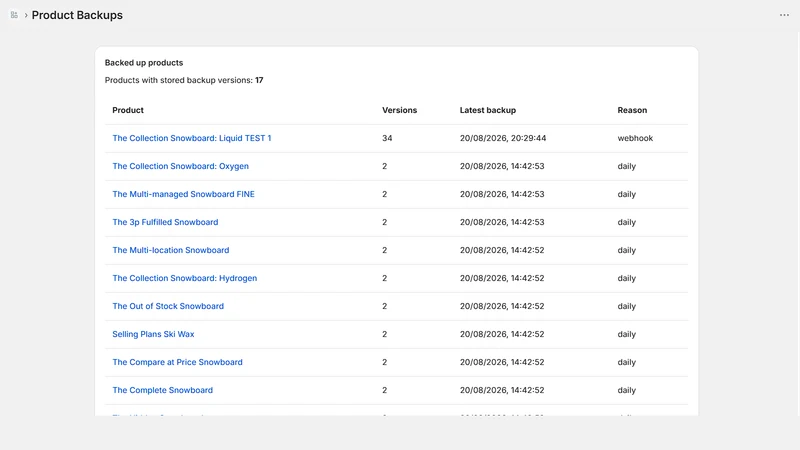Click the versions value 34
This screenshot has width=800, height=450.
[387, 138]
